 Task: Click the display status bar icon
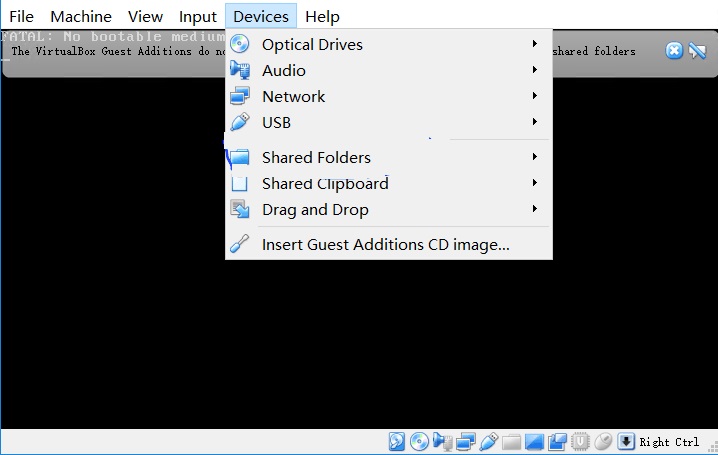[x=534, y=442]
